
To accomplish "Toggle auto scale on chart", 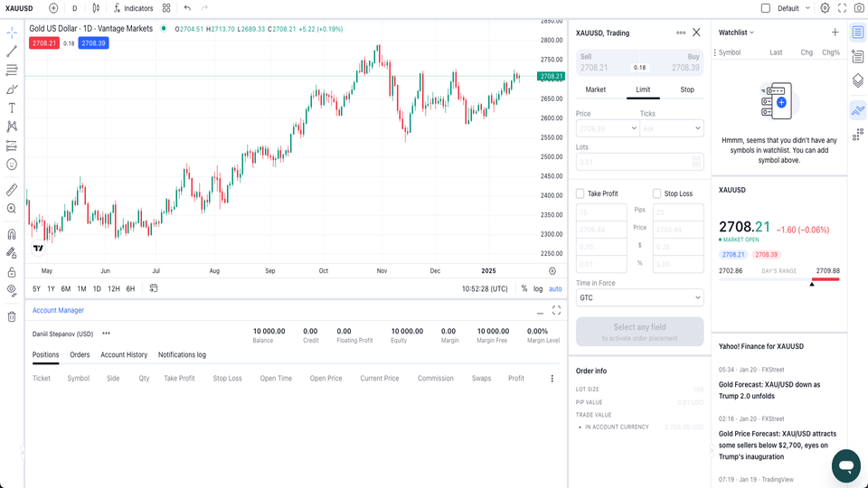I will click(555, 289).
